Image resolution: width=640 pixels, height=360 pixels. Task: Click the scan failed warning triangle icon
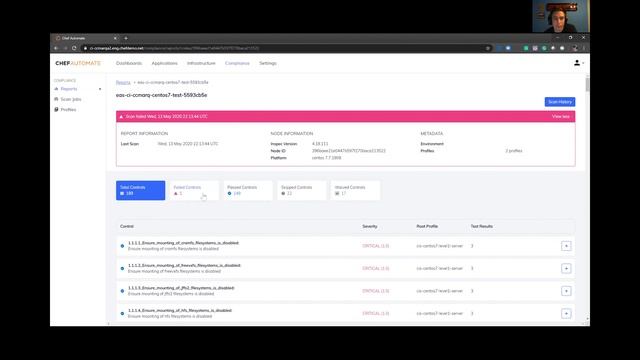tap(121, 117)
